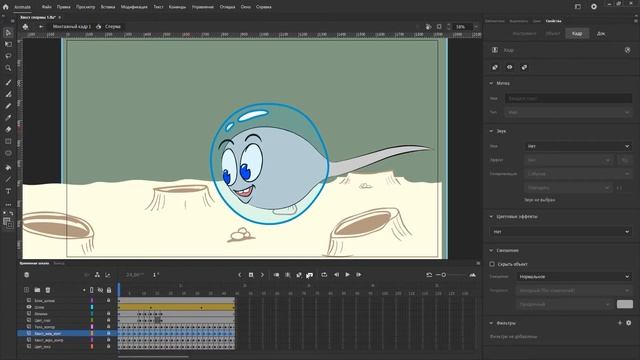
Task: Toggle the clip content outside stage icon
Action: tap(439, 27)
